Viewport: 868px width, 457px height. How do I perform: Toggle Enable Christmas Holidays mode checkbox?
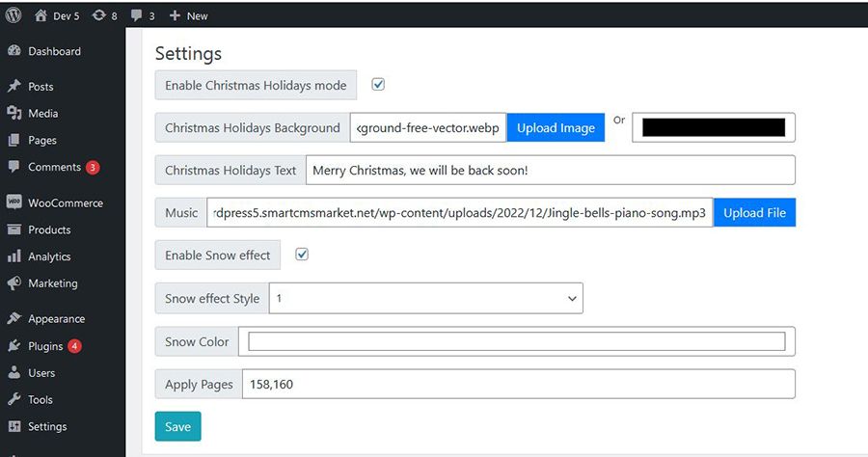378,85
